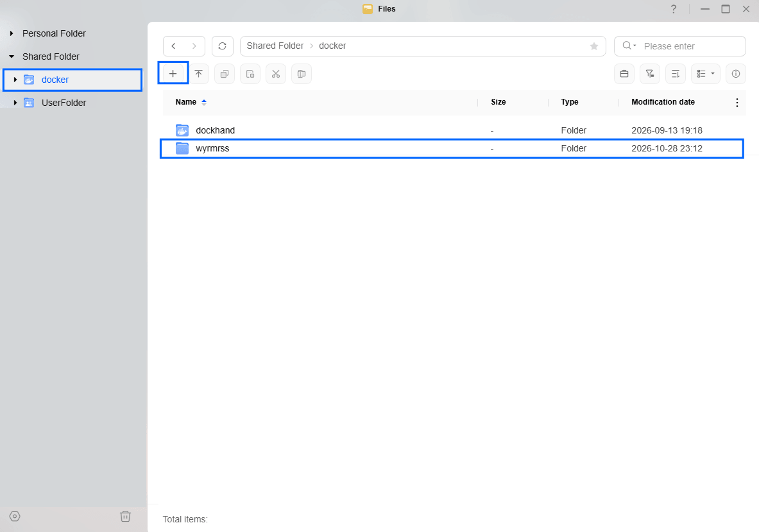
Task: Open column options three-dot menu
Action: tap(737, 102)
